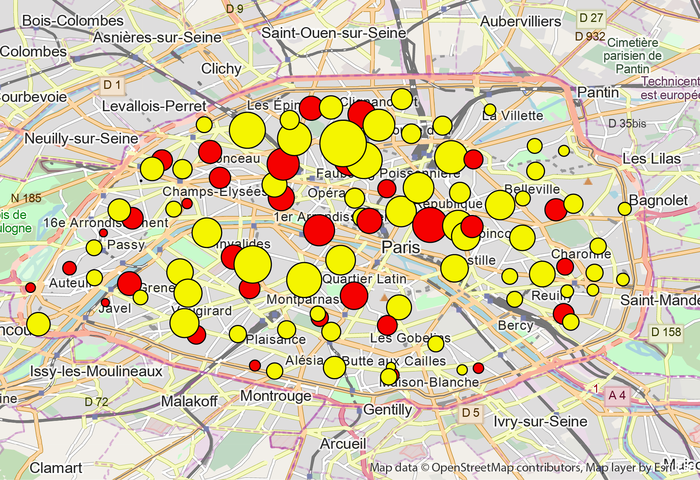This screenshot has height=480, width=700.
Task: Click the Ivry-sur-Seine label
Action: click(x=540, y=421)
